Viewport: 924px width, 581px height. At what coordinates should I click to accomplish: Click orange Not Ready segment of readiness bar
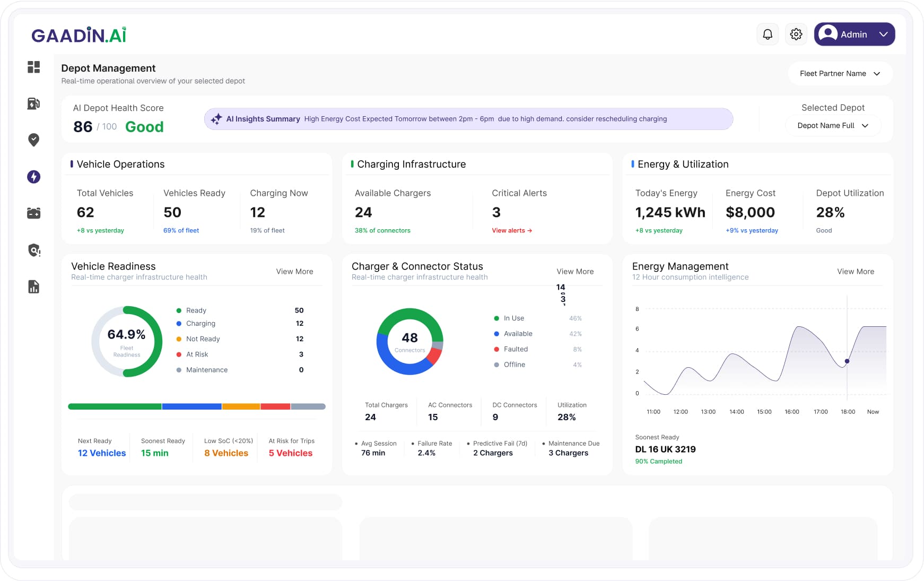(241, 406)
